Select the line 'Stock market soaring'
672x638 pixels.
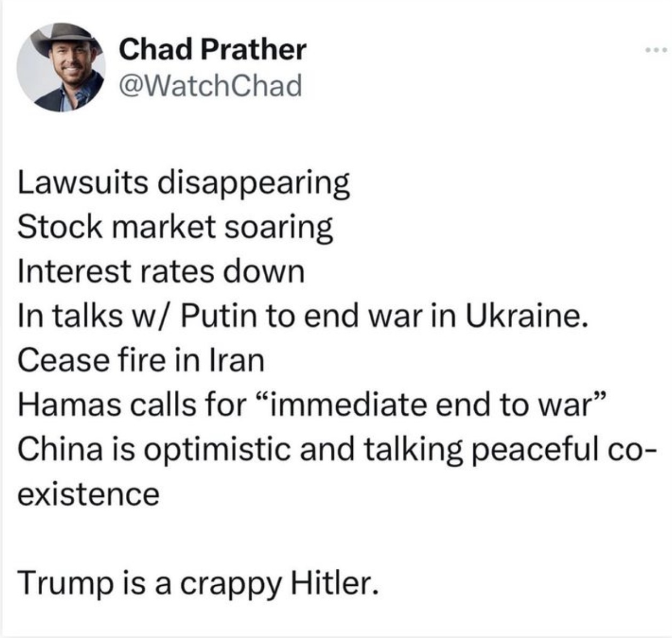[x=175, y=228]
